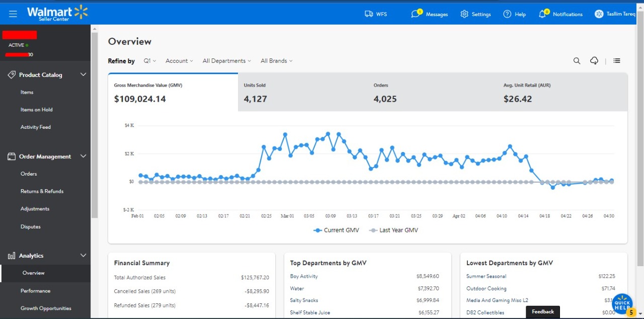
Task: Click the Tasllim Tareq account name
Action: 621,14
